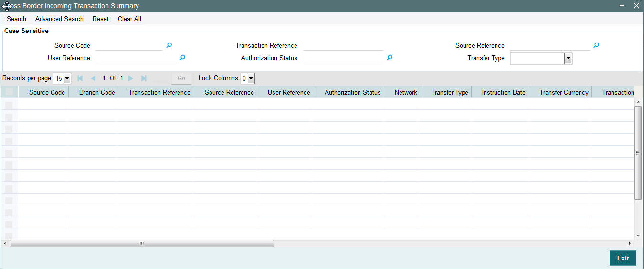Image resolution: width=644 pixels, height=269 pixels.
Task: Click the Go button
Action: (181, 78)
